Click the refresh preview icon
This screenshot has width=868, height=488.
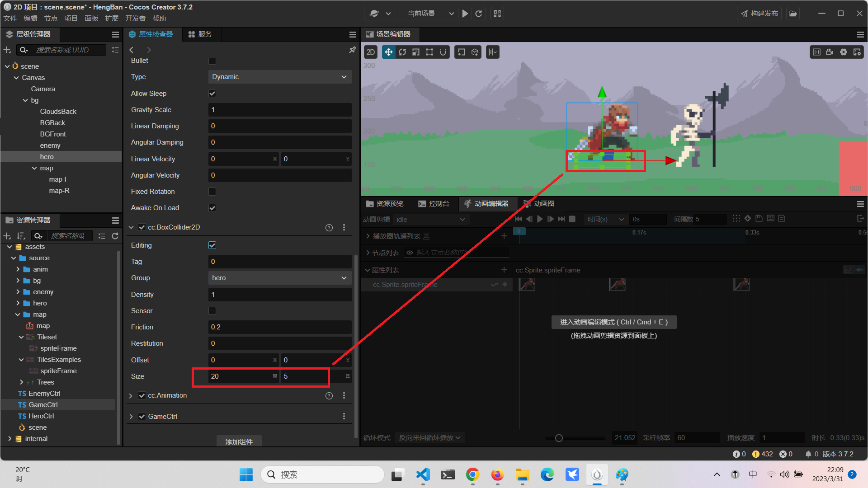[x=479, y=14]
